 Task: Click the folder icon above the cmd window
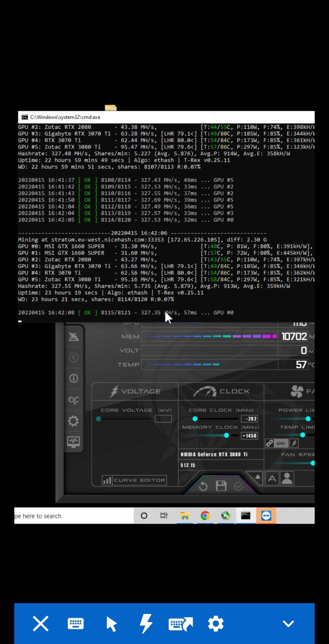point(111,108)
